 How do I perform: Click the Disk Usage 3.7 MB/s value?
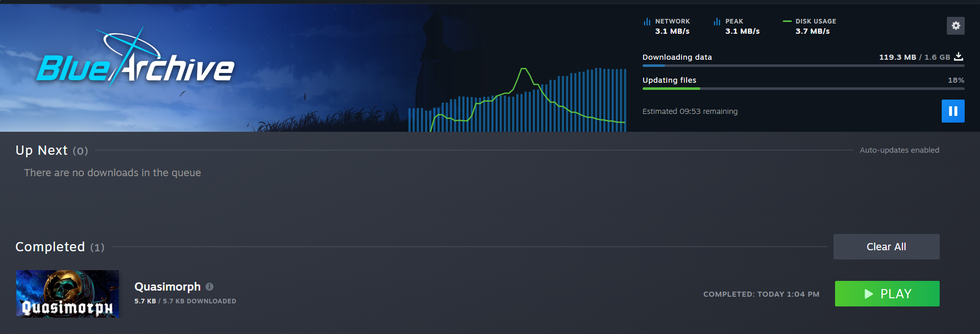click(x=813, y=31)
